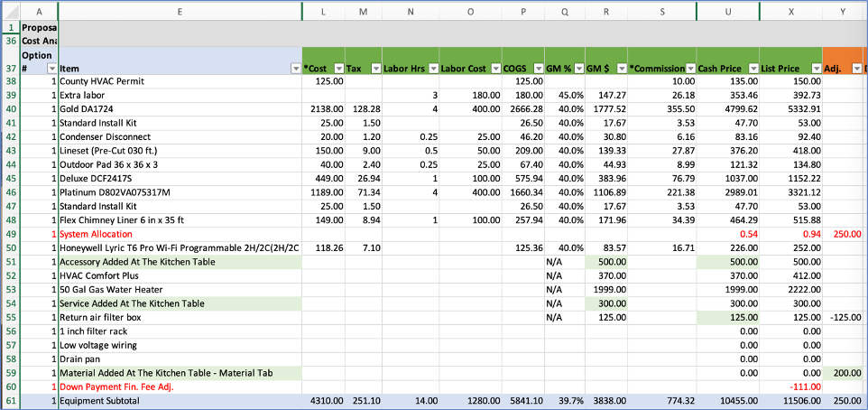The height and width of the screenshot is (410, 868).
Task: Click Service Added At The Kitchen Table
Action: click(x=180, y=303)
